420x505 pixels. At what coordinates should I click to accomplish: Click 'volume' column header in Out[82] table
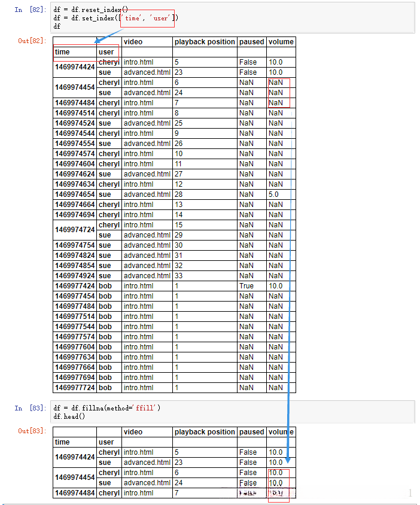[x=281, y=42]
